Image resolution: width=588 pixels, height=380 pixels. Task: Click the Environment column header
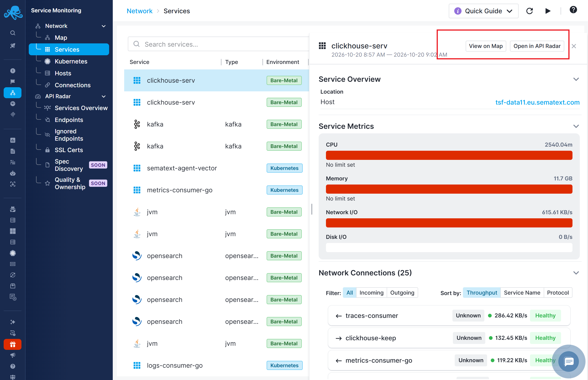[283, 62]
